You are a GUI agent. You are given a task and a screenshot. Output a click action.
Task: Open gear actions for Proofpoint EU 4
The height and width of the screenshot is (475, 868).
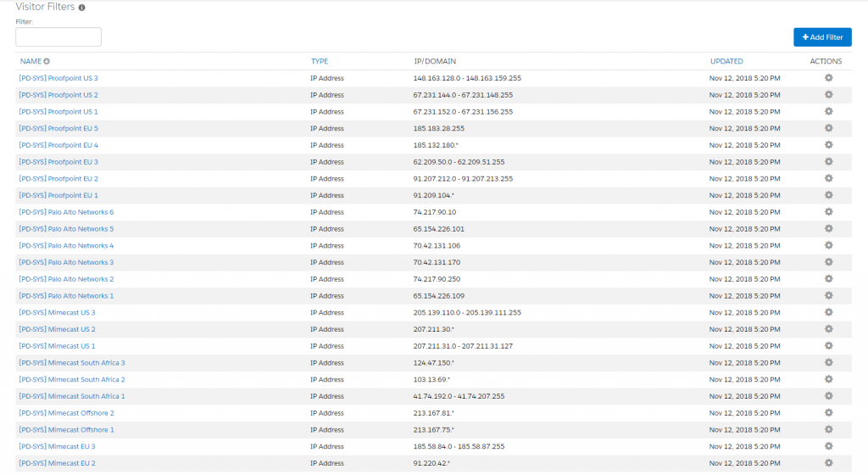pyautogui.click(x=828, y=145)
